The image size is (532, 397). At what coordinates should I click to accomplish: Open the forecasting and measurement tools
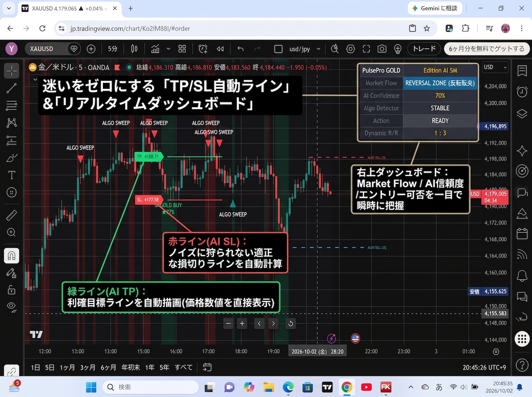click(x=12, y=140)
